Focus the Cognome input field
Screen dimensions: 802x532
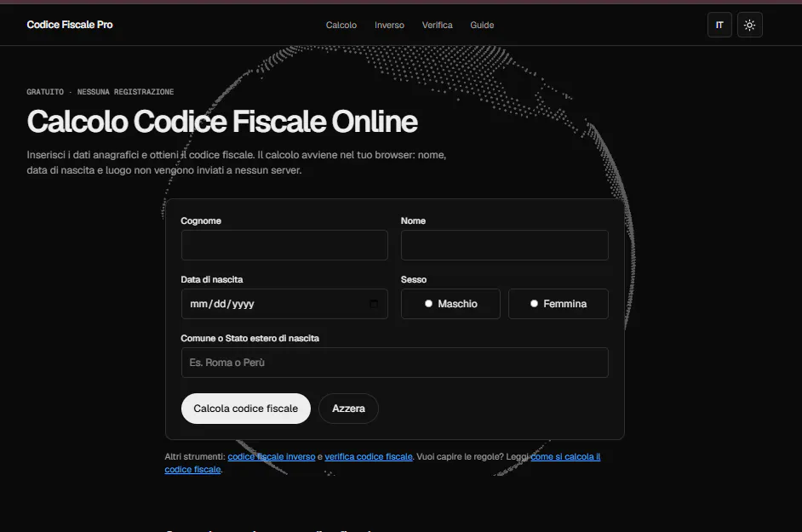pyautogui.click(x=284, y=245)
